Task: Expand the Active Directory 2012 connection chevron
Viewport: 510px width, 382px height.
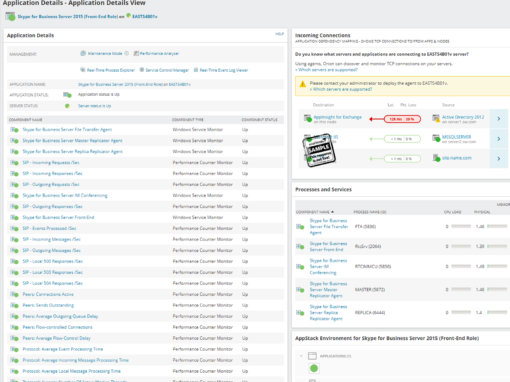Action: pyautogui.click(x=499, y=119)
